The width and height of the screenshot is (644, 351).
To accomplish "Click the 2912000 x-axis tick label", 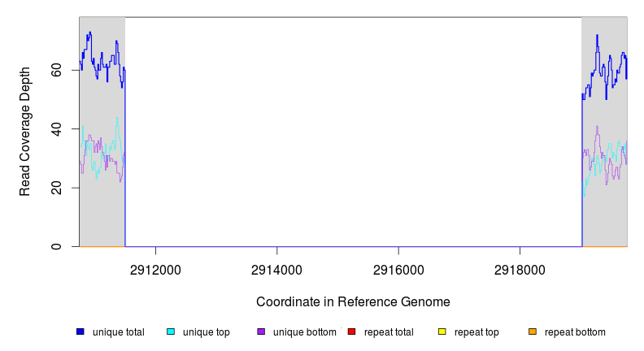I will pyautogui.click(x=156, y=270).
